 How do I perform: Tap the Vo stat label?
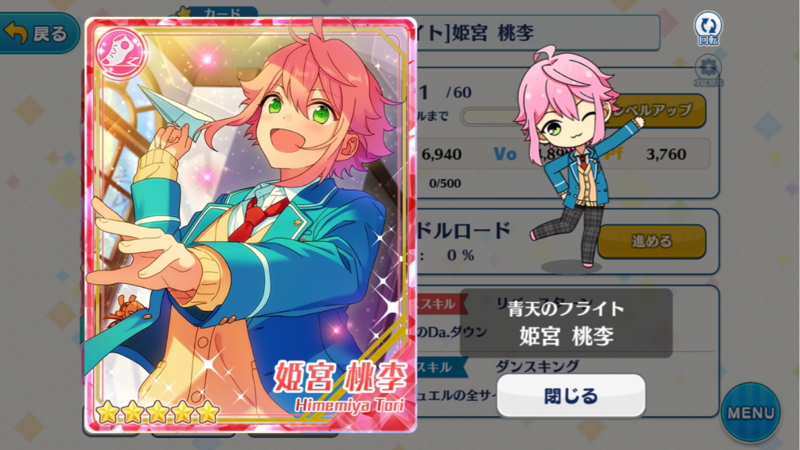[505, 154]
